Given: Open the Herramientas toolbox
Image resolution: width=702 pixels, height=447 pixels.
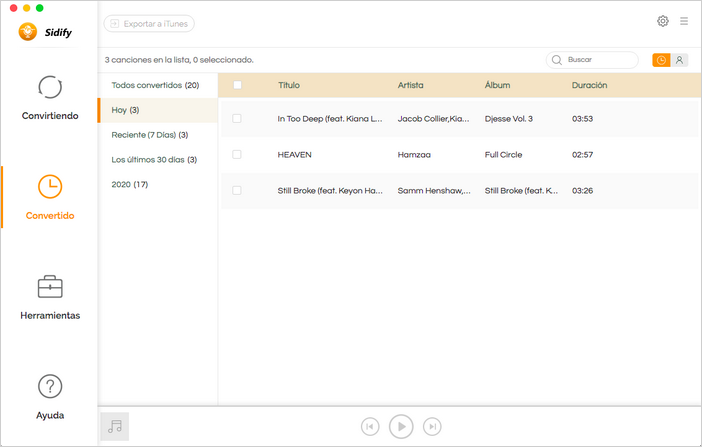Looking at the screenshot, I should coord(50,297).
